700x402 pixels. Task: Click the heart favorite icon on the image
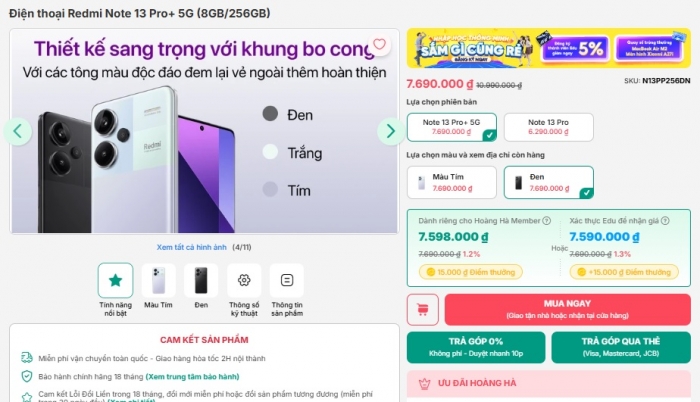pyautogui.click(x=379, y=44)
